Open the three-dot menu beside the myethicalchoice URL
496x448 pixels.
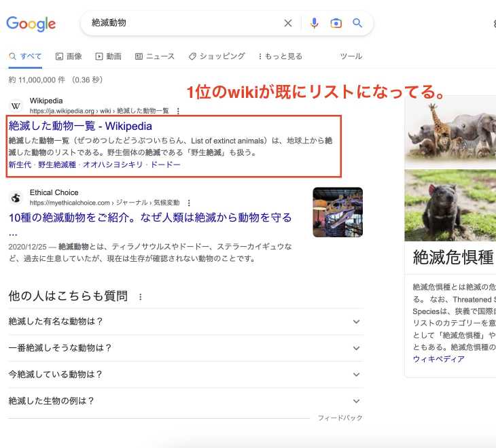[189, 203]
